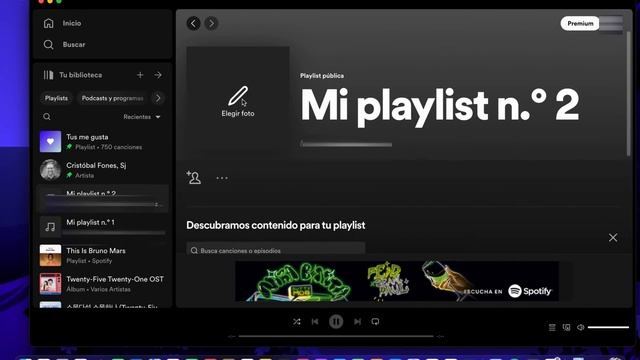Open the play queue icon
Image resolution: width=640 pixels, height=360 pixels.
552,327
